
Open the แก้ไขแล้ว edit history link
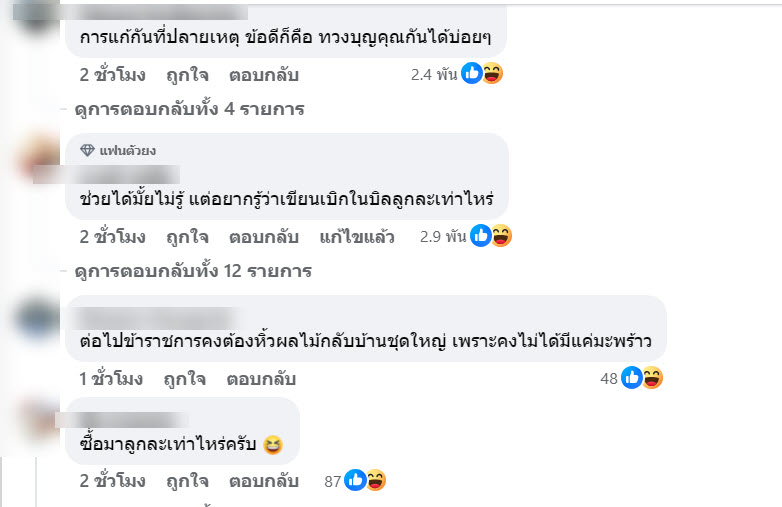click(356, 237)
